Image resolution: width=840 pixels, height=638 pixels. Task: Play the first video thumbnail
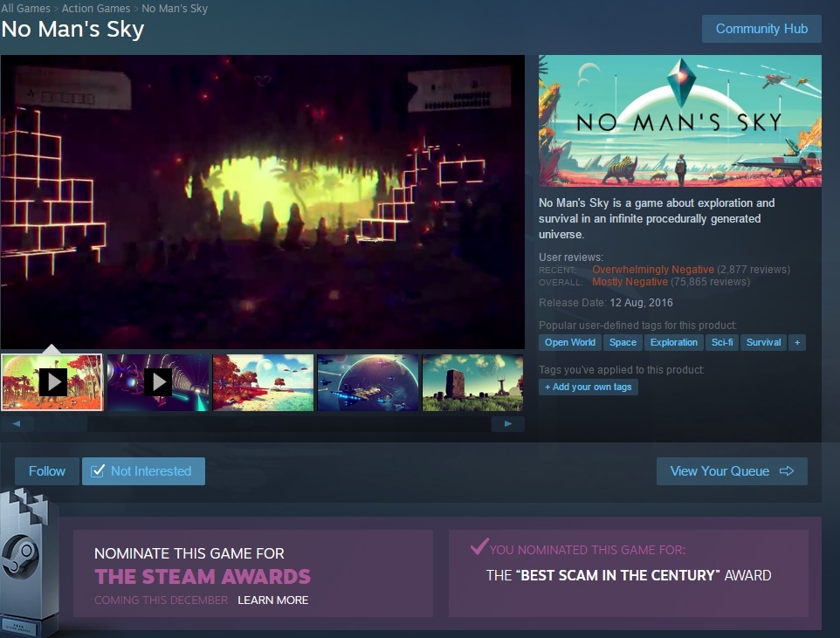tap(52, 381)
